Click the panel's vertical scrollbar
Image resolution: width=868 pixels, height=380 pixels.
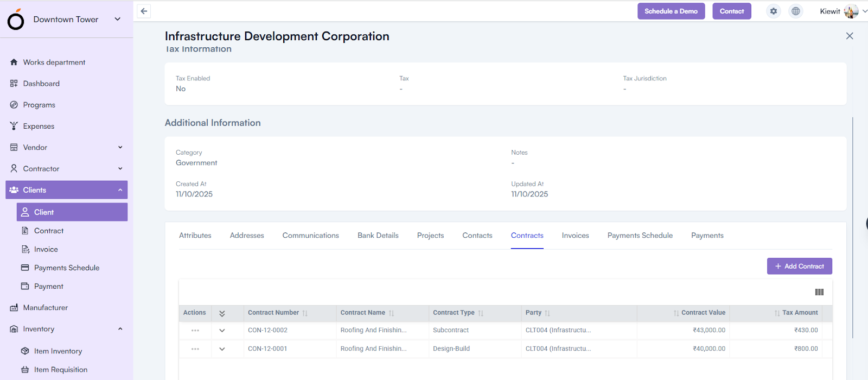point(853,228)
